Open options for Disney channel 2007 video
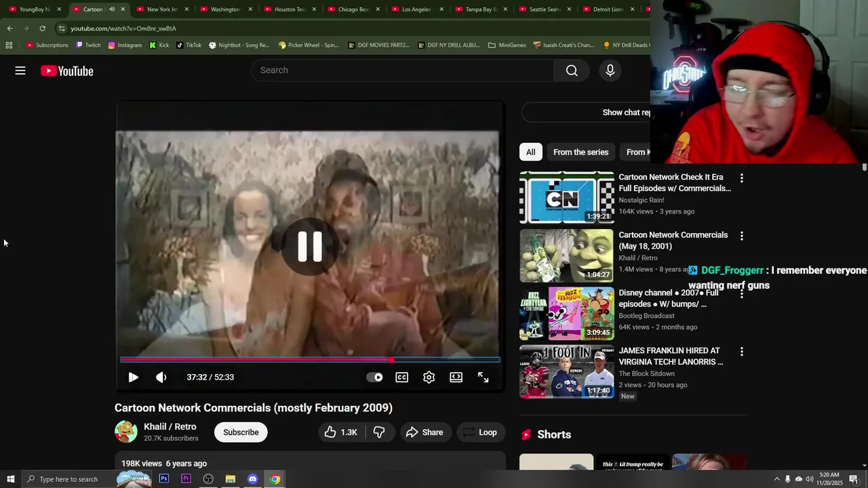Image resolution: width=868 pixels, height=488 pixels. [741, 294]
